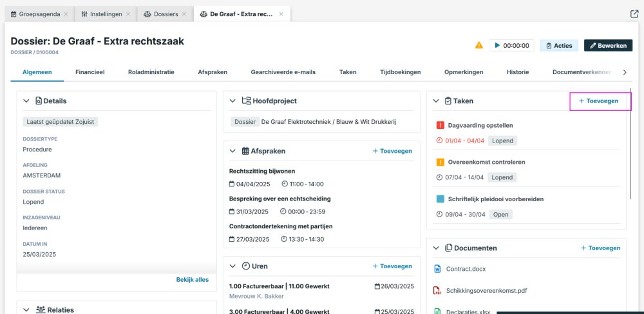This screenshot has height=314, width=644.
Task: Collapse the Uren panel
Action: tap(232, 266)
